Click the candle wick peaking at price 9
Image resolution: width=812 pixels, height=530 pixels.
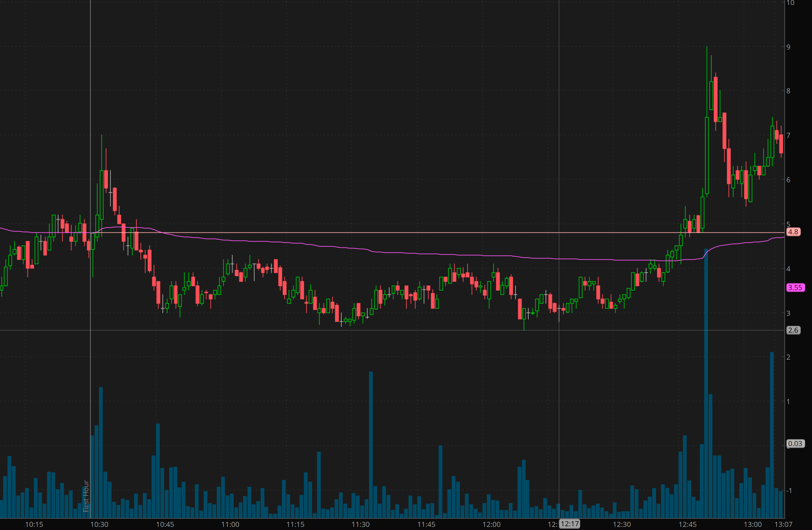coord(707,68)
